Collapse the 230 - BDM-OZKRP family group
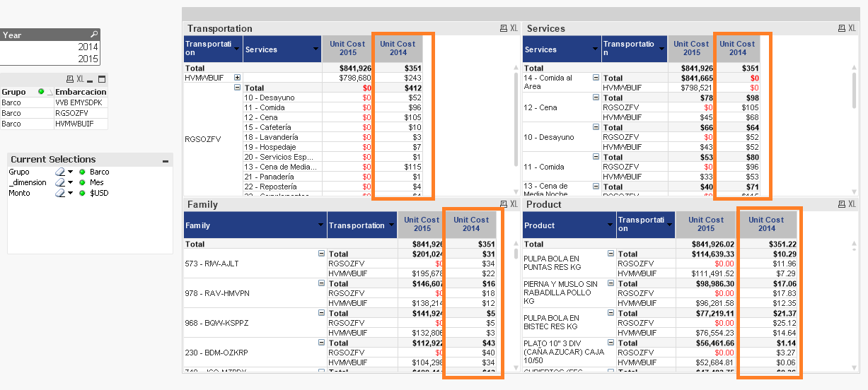Screen dimensions: 868x390 tap(321, 343)
